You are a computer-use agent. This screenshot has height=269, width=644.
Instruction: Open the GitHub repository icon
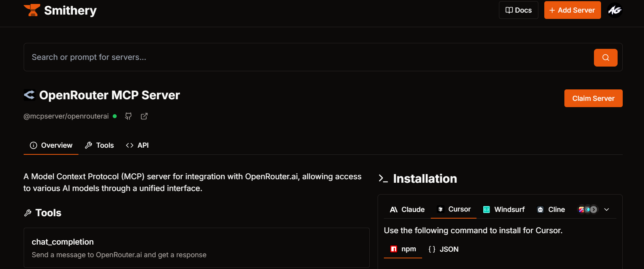pos(128,116)
